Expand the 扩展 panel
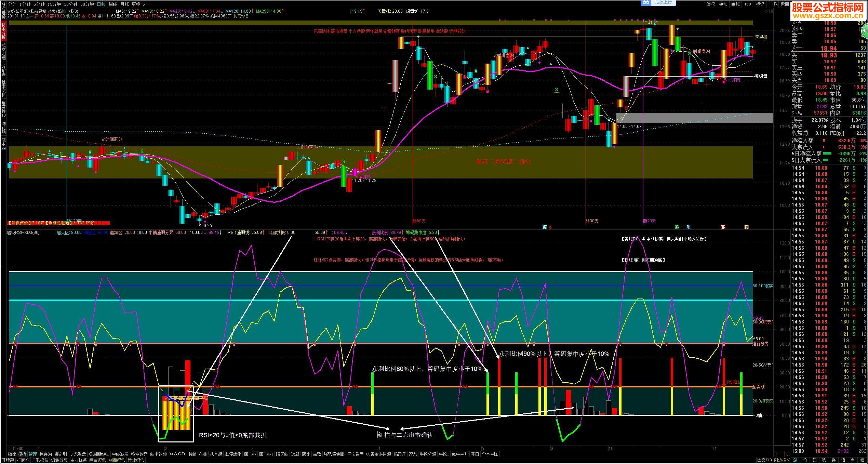 pyautogui.click(x=23, y=460)
